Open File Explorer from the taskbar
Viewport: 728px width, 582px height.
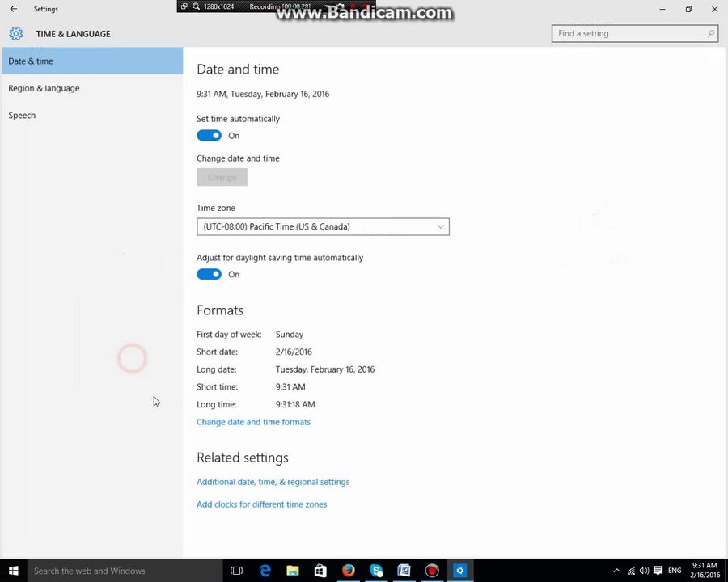point(293,571)
